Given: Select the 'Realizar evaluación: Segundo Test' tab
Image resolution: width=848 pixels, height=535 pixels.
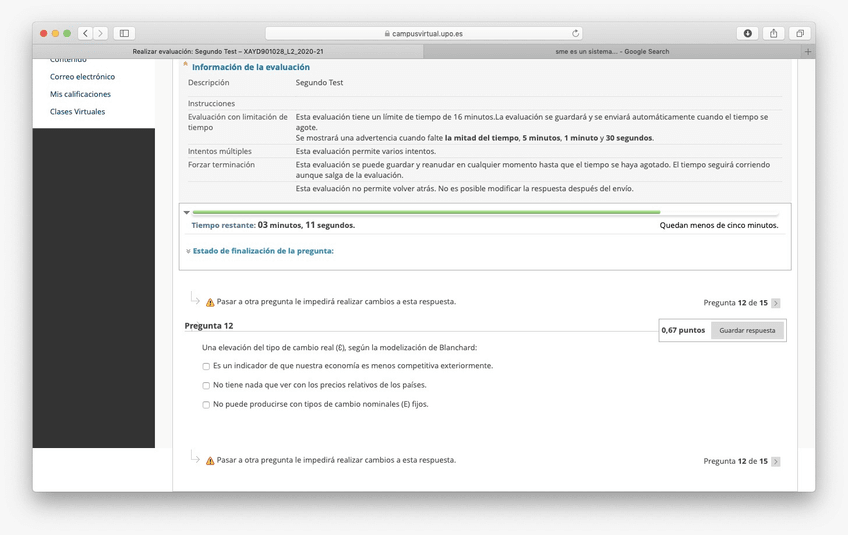Looking at the screenshot, I should 228,51.
